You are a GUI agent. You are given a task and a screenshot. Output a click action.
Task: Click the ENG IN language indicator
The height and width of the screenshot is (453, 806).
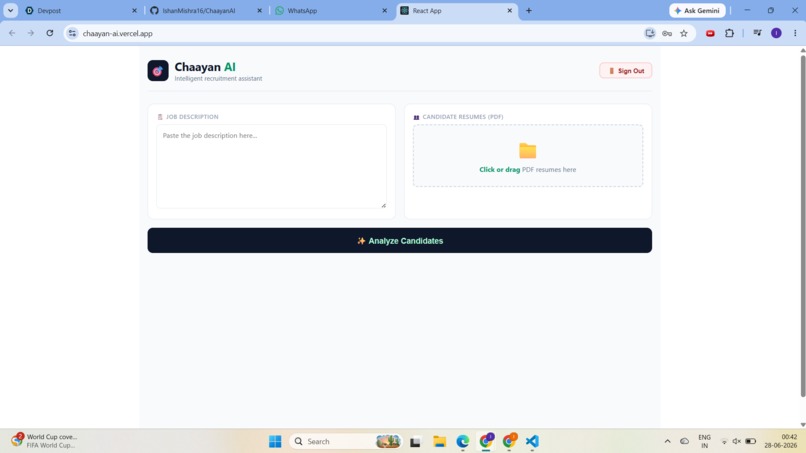point(704,441)
